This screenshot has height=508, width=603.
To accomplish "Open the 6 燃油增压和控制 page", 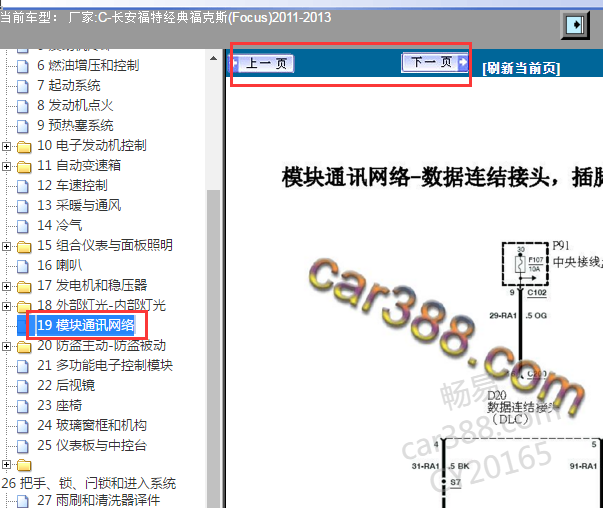I will 88,65.
